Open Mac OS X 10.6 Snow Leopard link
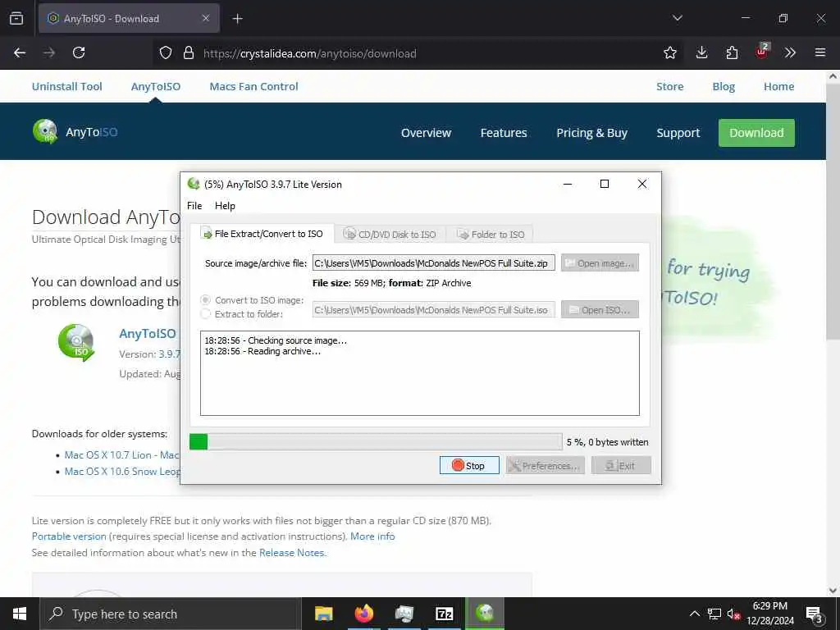 [x=122, y=472]
